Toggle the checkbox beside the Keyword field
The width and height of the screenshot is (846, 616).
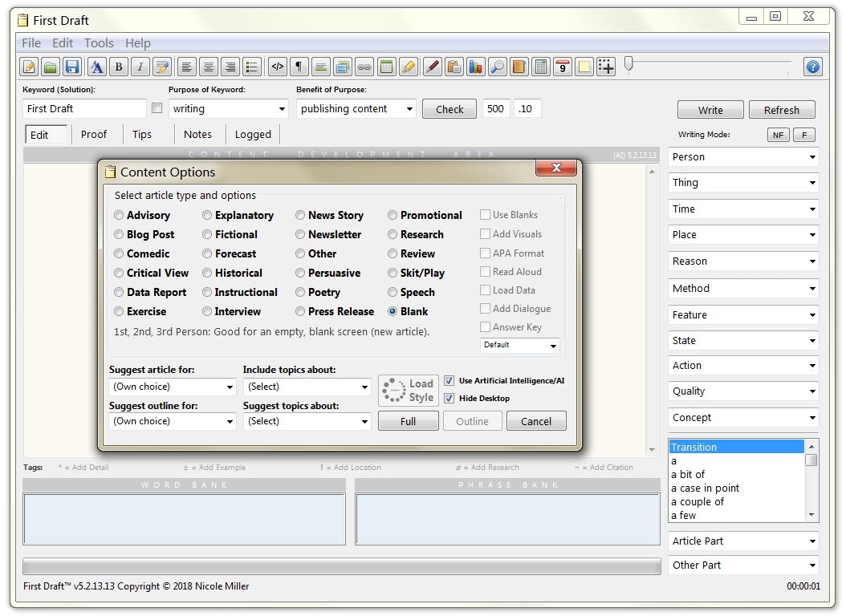coord(157,108)
